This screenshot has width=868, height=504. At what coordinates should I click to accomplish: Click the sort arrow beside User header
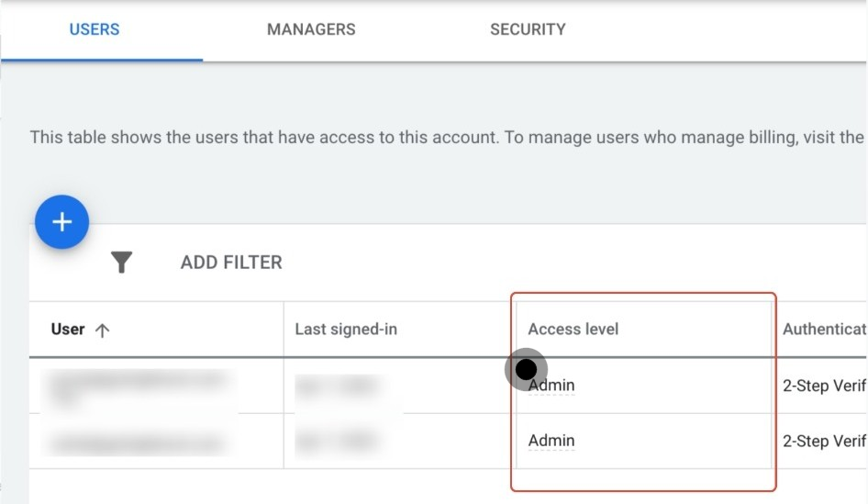tap(102, 330)
